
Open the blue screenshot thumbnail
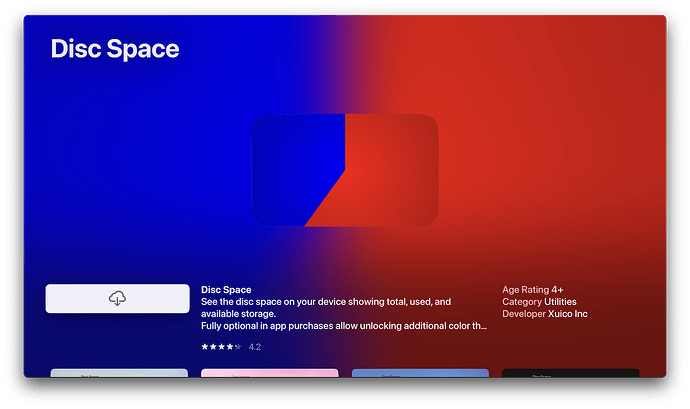coord(420,373)
